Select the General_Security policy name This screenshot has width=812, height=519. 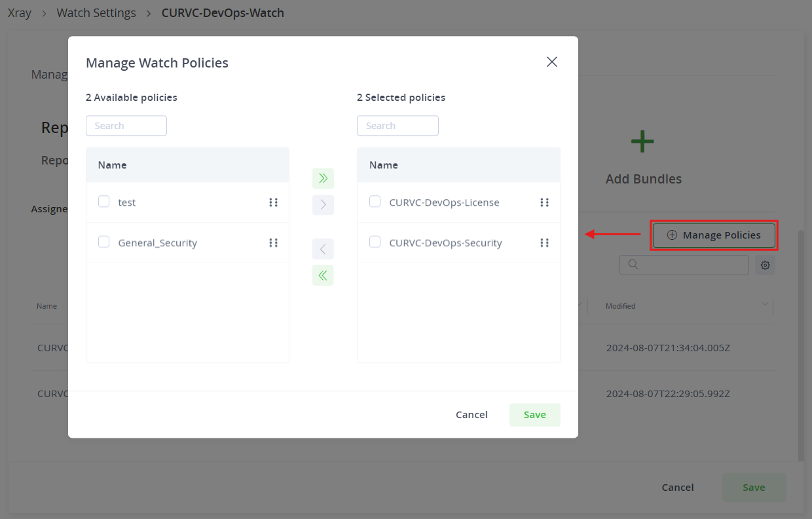(x=157, y=243)
